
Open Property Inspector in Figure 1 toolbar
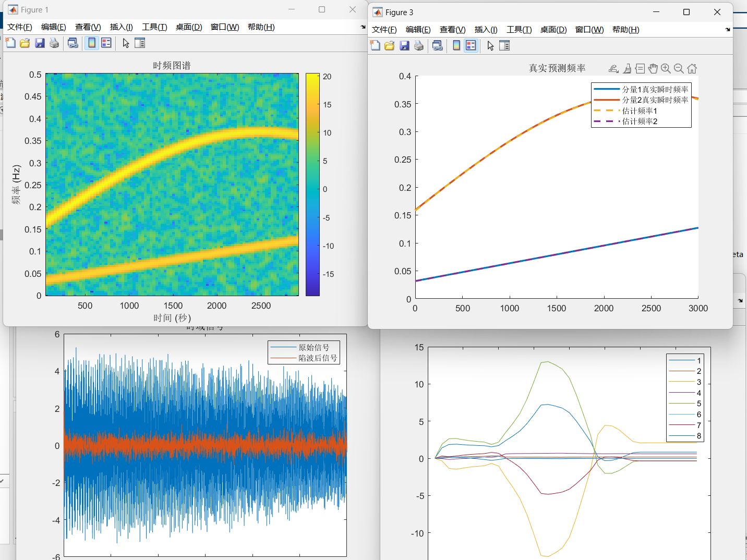[x=140, y=43]
